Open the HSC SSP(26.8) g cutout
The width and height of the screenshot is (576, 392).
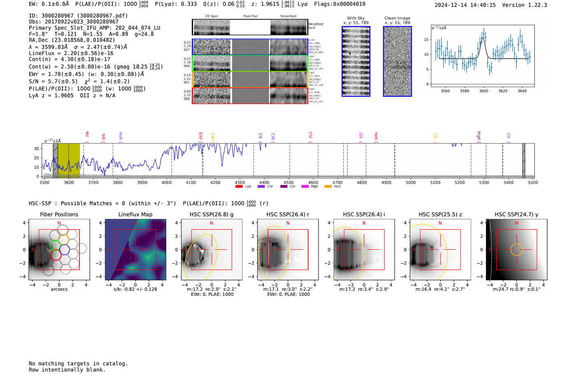click(211, 249)
